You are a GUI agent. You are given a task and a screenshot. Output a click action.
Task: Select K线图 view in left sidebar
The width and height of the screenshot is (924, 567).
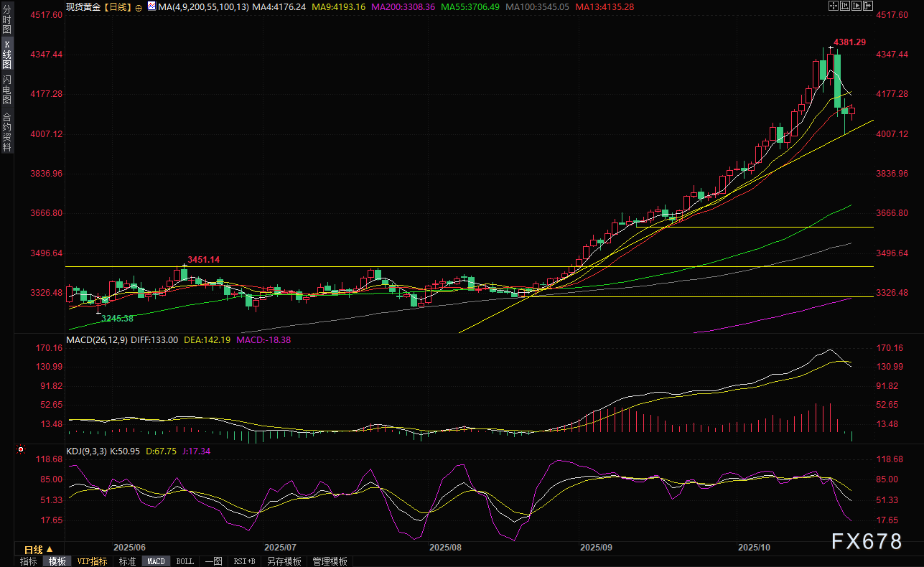(6, 54)
